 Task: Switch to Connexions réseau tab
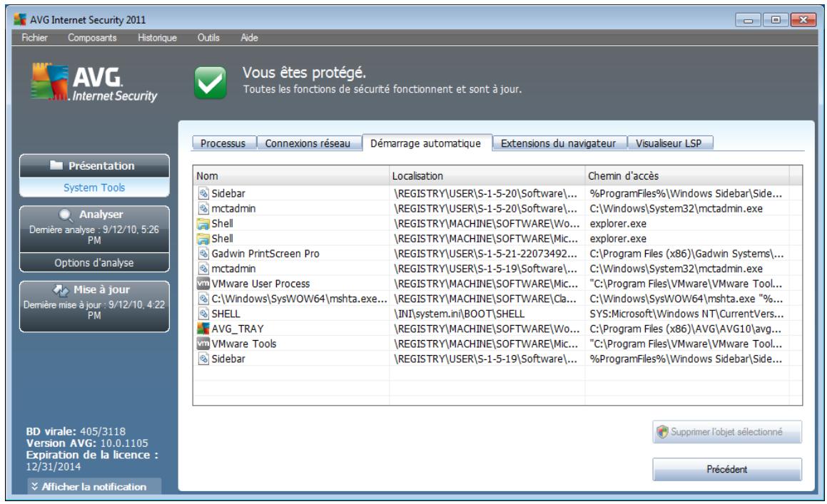tap(308, 143)
